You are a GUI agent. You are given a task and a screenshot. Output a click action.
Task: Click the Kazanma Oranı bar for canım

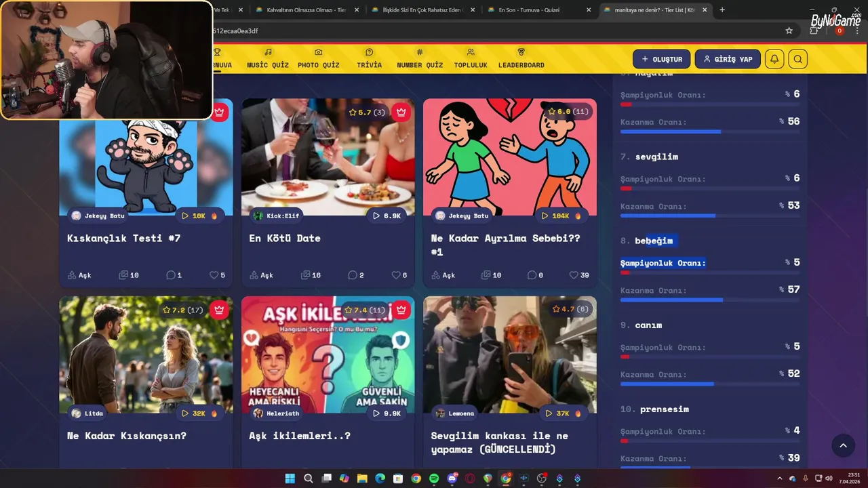[x=710, y=384]
